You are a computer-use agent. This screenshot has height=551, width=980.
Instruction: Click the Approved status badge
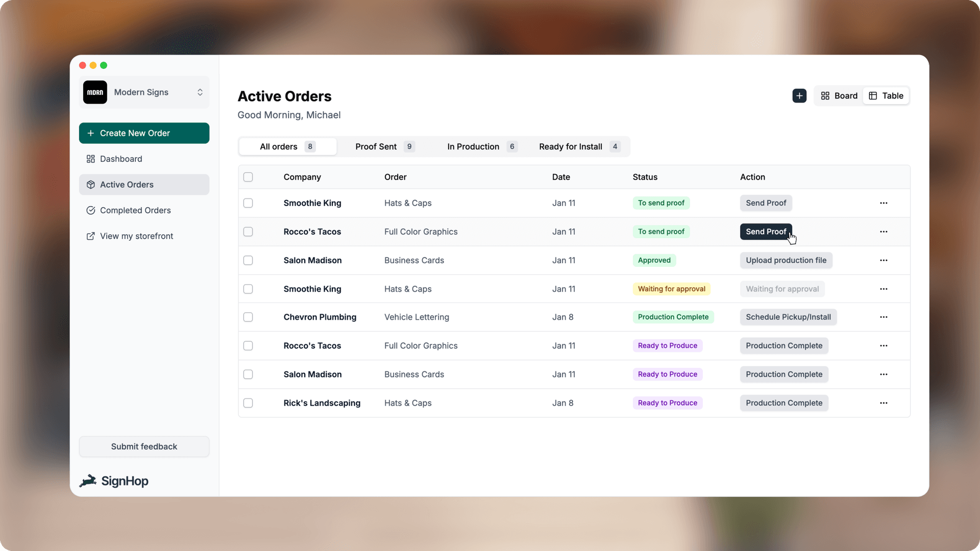coord(654,260)
